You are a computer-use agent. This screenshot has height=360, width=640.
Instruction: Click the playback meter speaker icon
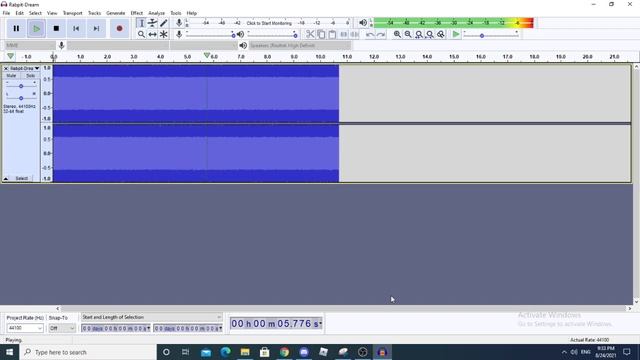(x=363, y=23)
